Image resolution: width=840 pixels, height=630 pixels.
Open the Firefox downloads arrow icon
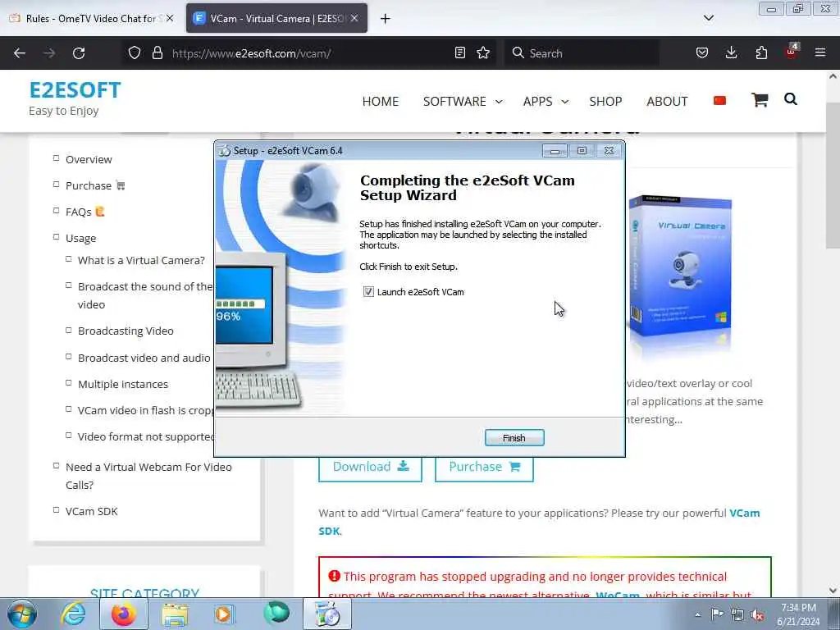pos(731,52)
